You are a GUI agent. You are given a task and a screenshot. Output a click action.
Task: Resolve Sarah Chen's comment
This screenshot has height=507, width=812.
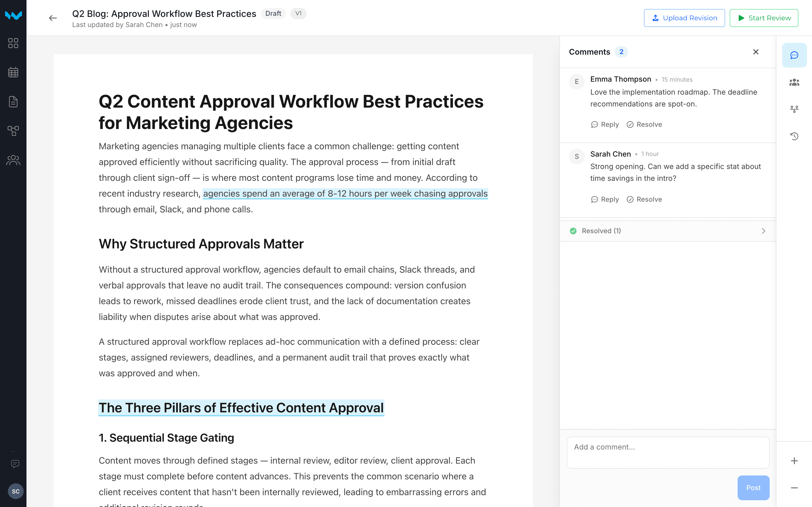tap(644, 199)
